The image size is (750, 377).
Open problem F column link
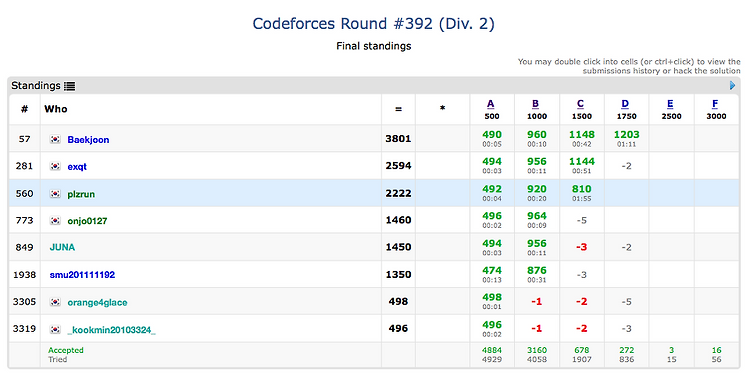[x=715, y=104]
